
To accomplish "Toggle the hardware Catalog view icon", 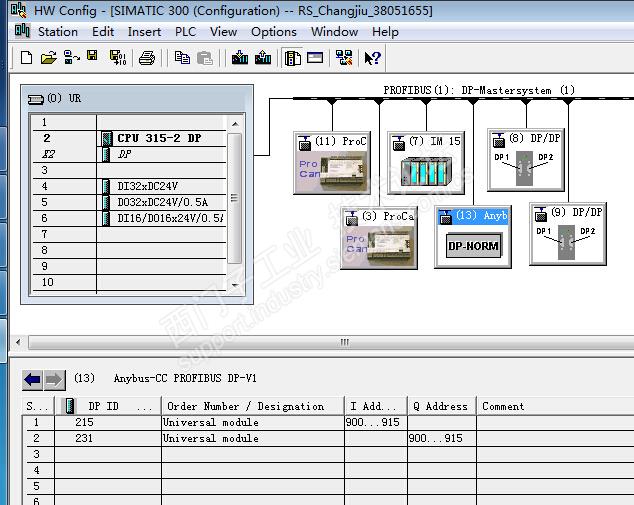I will (292, 58).
